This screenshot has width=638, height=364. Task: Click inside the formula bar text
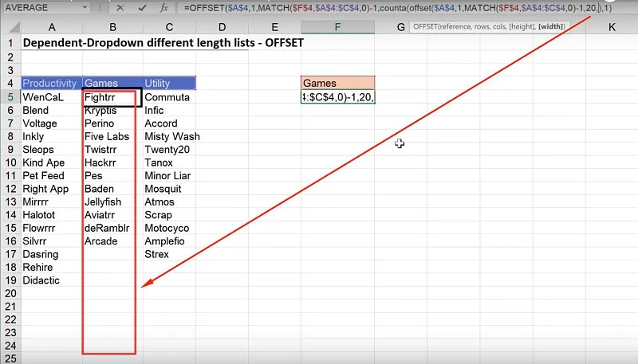359,7
